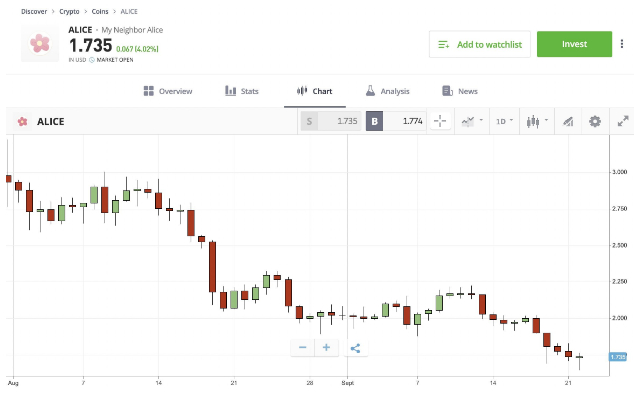Expand the chart to fullscreen
634x398 pixels.
click(623, 121)
